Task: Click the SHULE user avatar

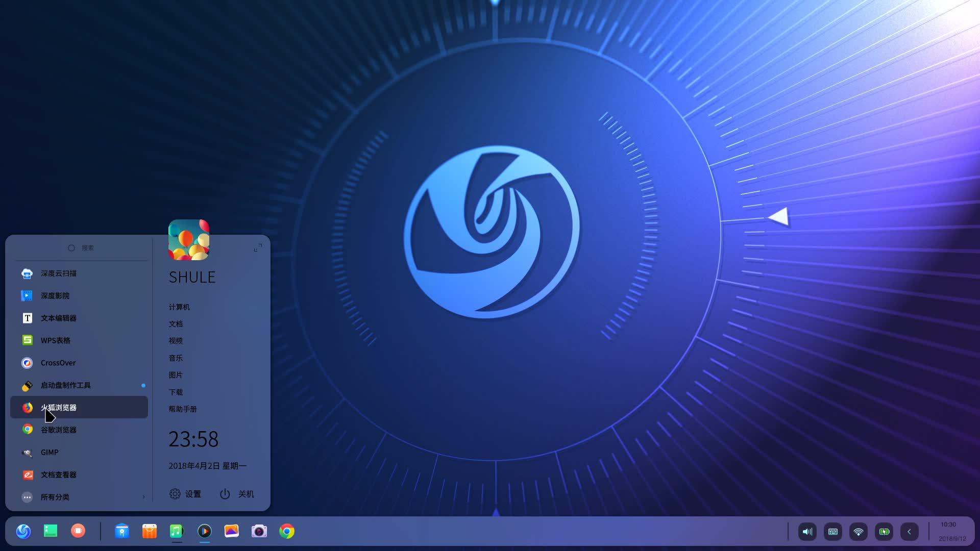Action: tap(189, 240)
